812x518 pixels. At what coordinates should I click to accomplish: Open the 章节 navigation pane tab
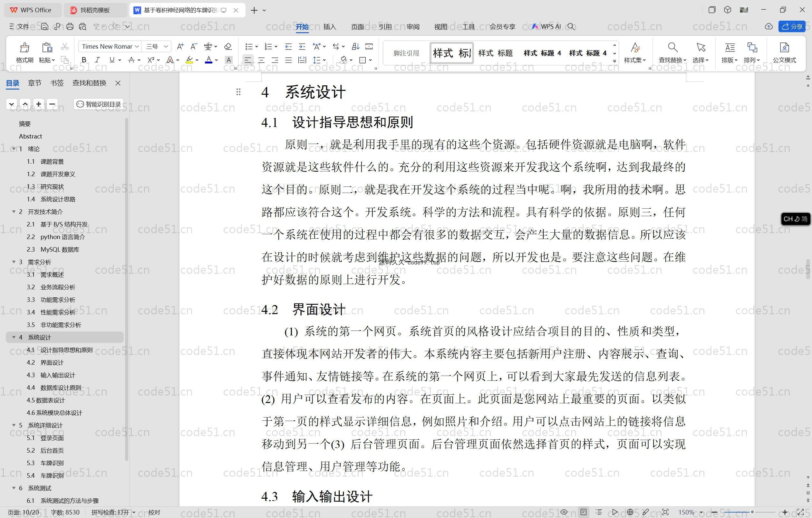pyautogui.click(x=34, y=83)
